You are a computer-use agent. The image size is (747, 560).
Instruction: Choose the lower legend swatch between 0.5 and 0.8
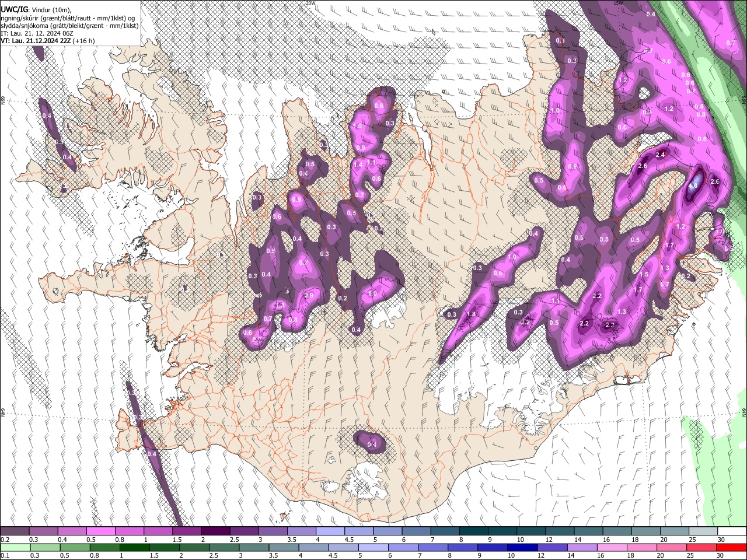[75, 548]
